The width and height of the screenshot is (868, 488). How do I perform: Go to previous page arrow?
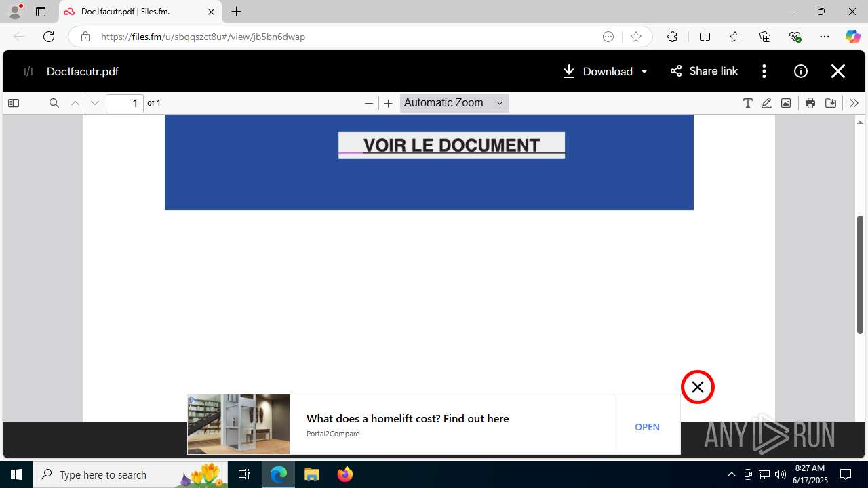coord(75,103)
